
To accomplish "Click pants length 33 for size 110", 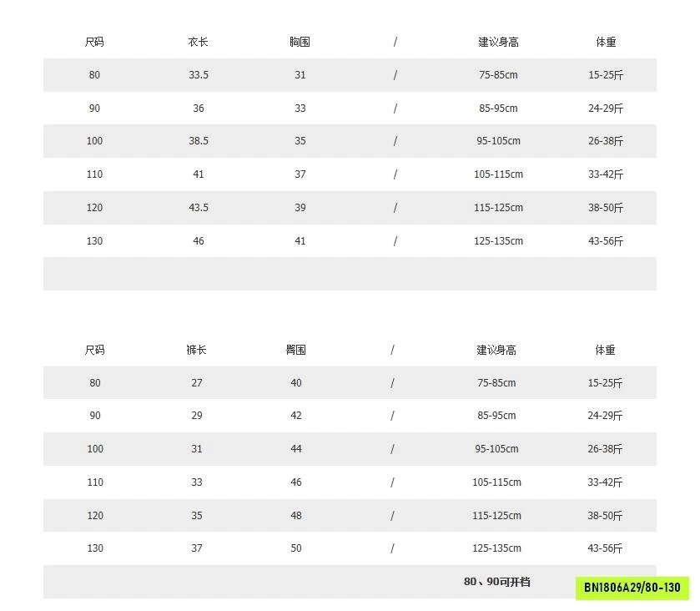I will point(197,482).
